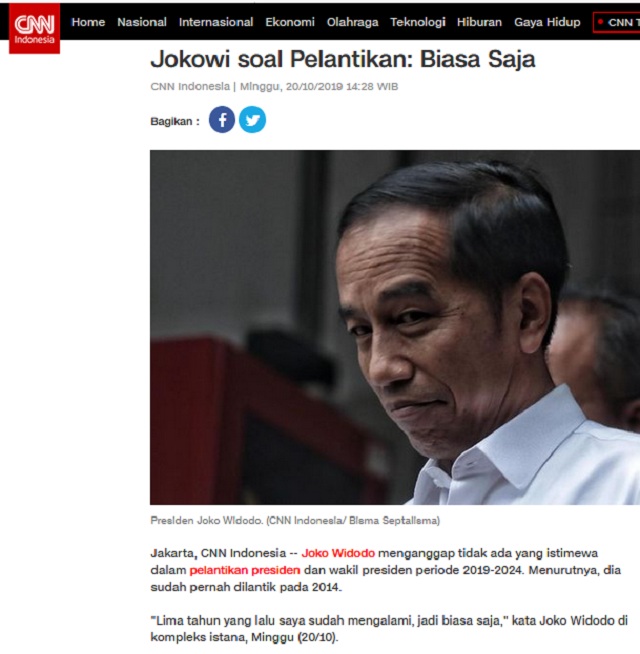
Task: Click the article's main Jokowi photo
Action: pos(395,327)
